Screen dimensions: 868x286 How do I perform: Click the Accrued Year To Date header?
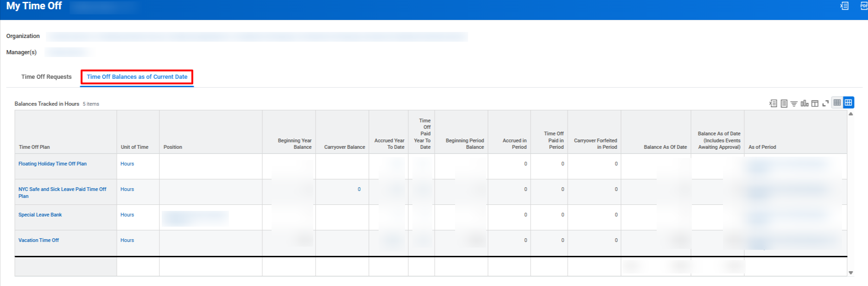pos(389,132)
